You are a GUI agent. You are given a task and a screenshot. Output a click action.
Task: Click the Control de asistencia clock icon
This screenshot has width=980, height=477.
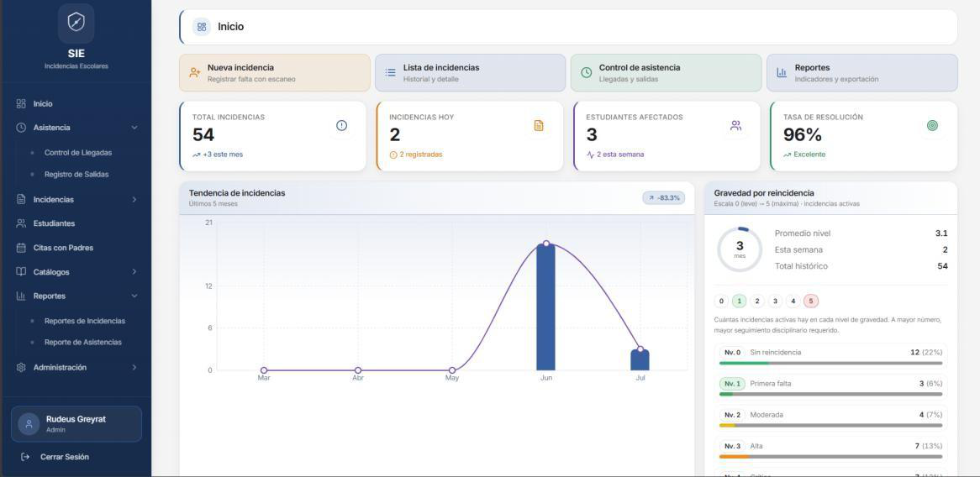click(587, 72)
